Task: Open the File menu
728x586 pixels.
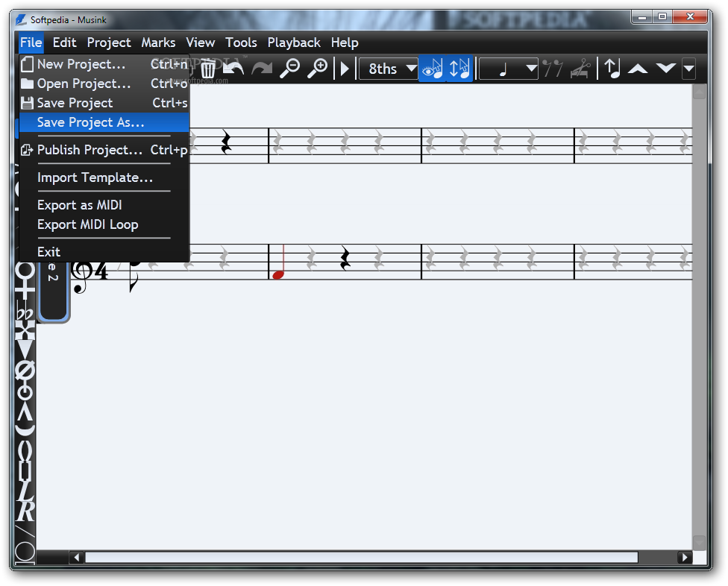Action: (31, 42)
